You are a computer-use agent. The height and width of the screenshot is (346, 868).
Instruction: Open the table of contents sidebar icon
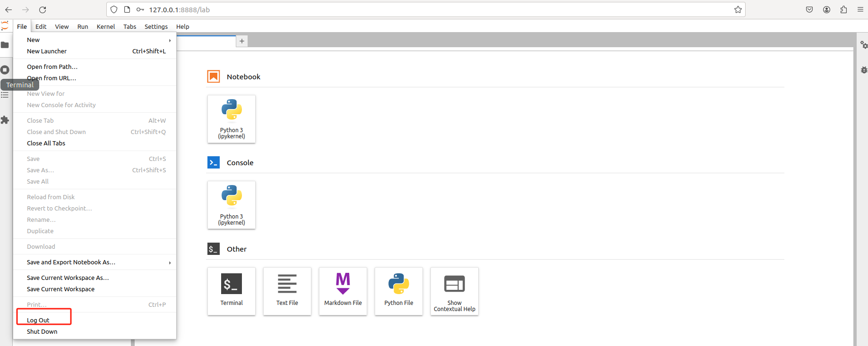pyautogui.click(x=5, y=95)
